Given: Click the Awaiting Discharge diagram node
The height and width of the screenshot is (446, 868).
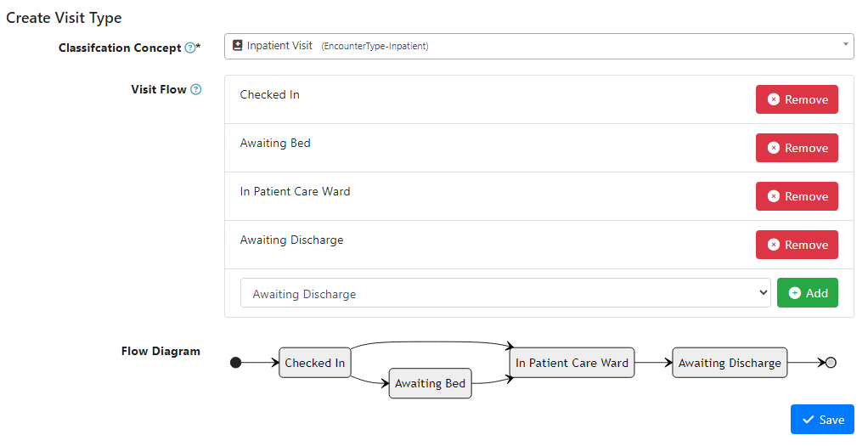Looking at the screenshot, I should (x=730, y=363).
